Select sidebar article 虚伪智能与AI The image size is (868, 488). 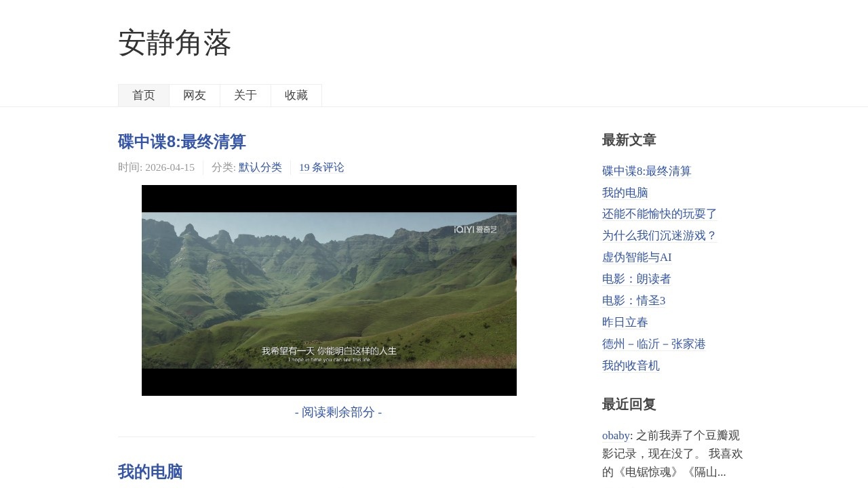637,258
